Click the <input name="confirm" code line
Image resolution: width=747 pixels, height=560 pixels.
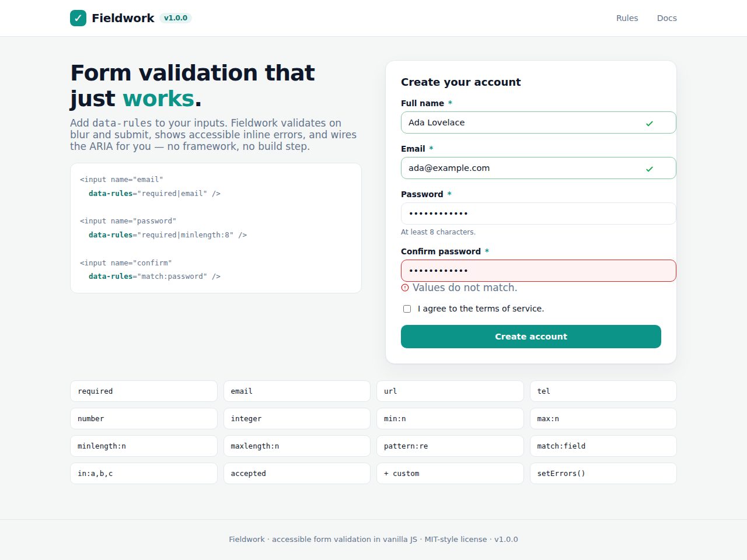(126, 263)
